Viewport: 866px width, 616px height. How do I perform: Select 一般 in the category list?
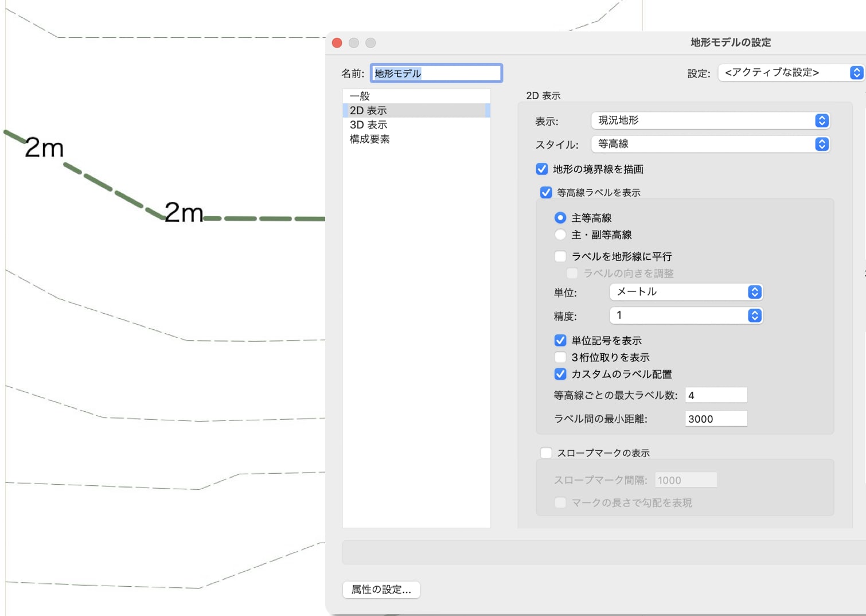pos(416,96)
